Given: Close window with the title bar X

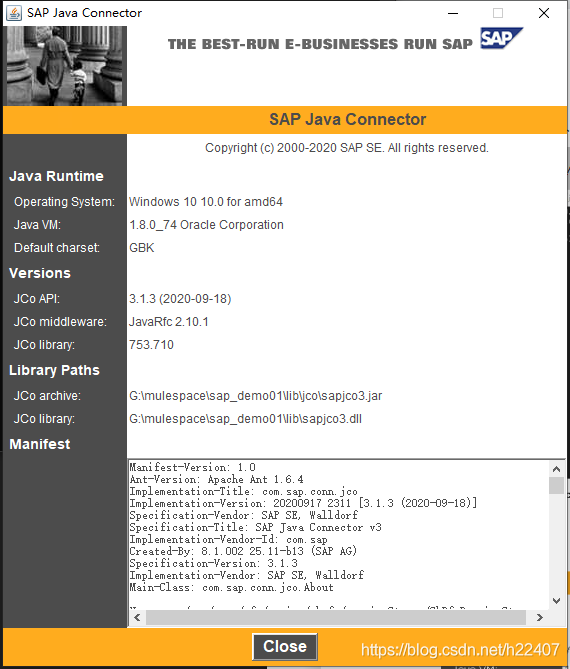Looking at the screenshot, I should coord(544,13).
